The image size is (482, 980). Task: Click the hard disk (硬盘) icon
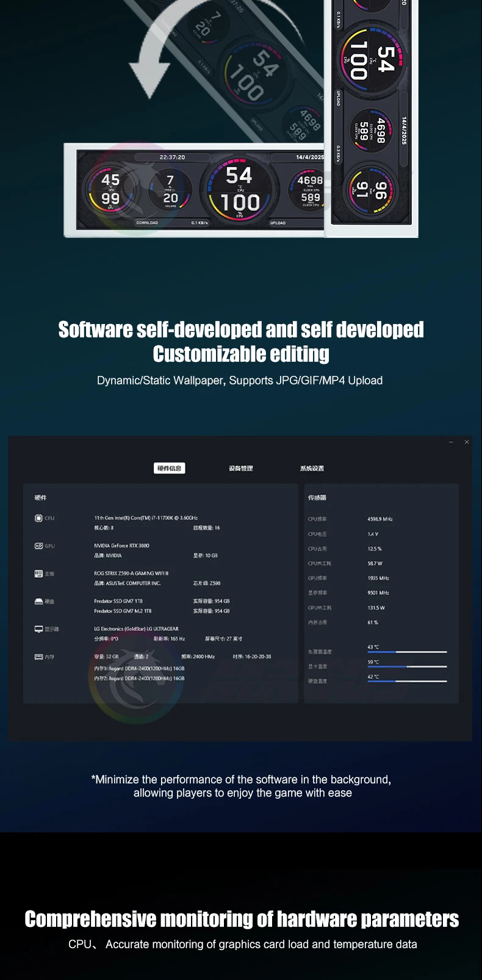pyautogui.click(x=38, y=601)
